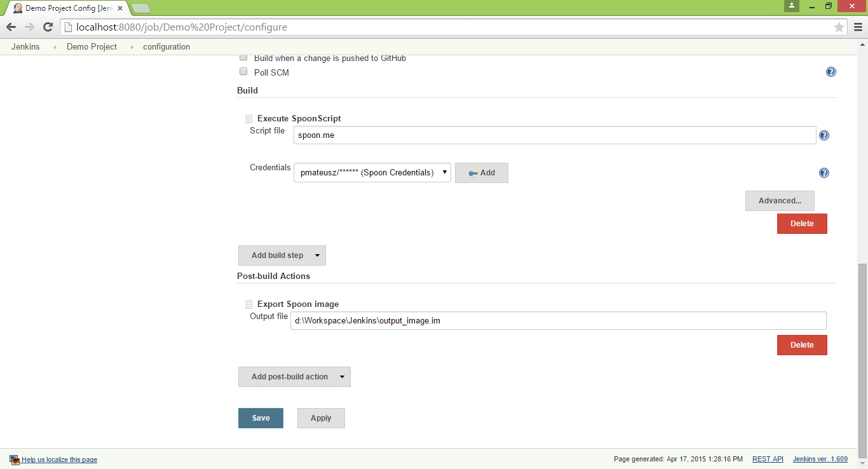Click the Build section heading

247,90
